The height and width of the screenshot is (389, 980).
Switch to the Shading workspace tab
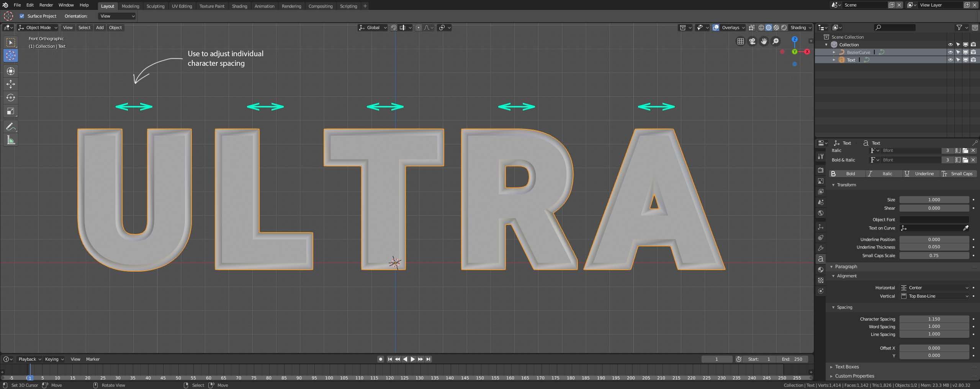(239, 6)
